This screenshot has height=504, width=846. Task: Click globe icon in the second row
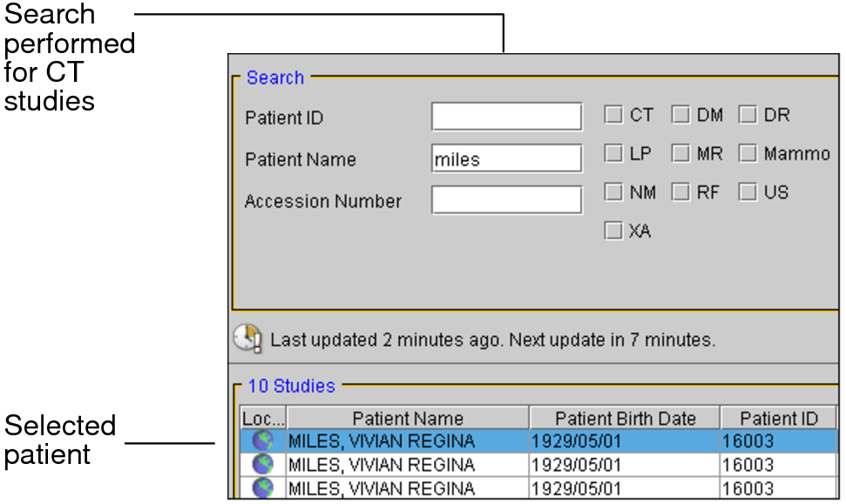(262, 465)
